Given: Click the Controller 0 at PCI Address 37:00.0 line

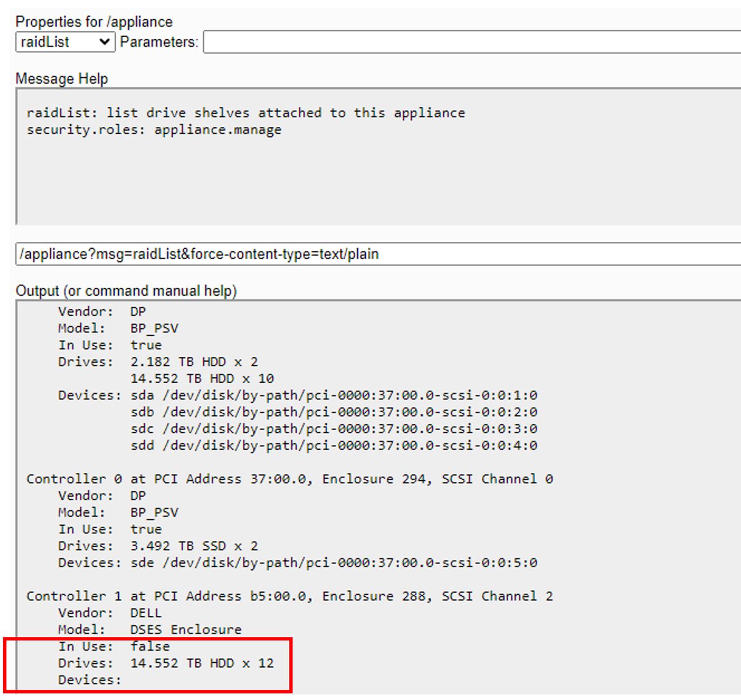Looking at the screenshot, I should 289,479.
